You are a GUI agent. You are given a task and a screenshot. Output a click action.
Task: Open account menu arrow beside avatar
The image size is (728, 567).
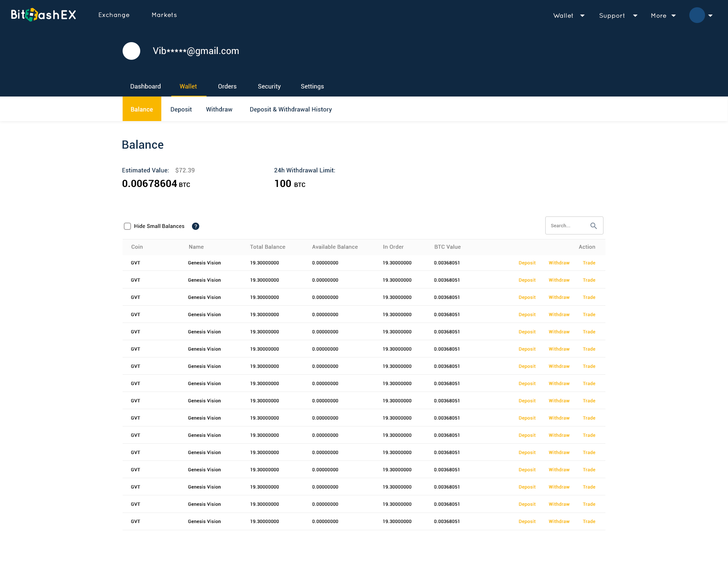[710, 16]
